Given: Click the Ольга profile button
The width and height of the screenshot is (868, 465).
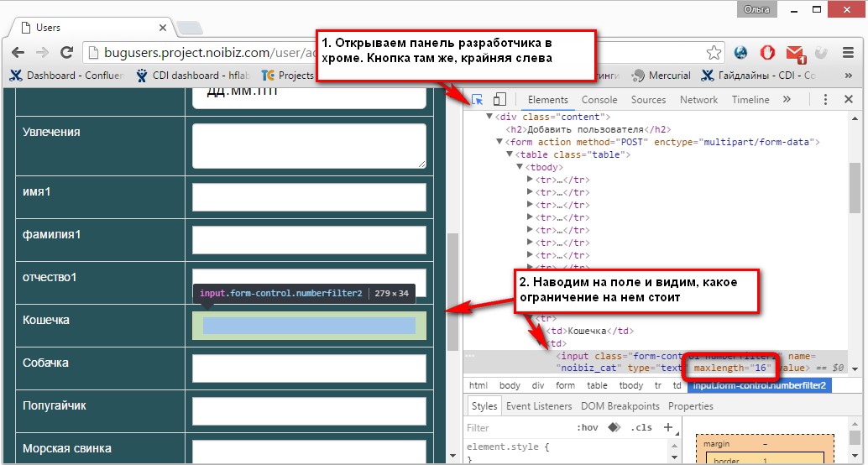Looking at the screenshot, I should [756, 9].
